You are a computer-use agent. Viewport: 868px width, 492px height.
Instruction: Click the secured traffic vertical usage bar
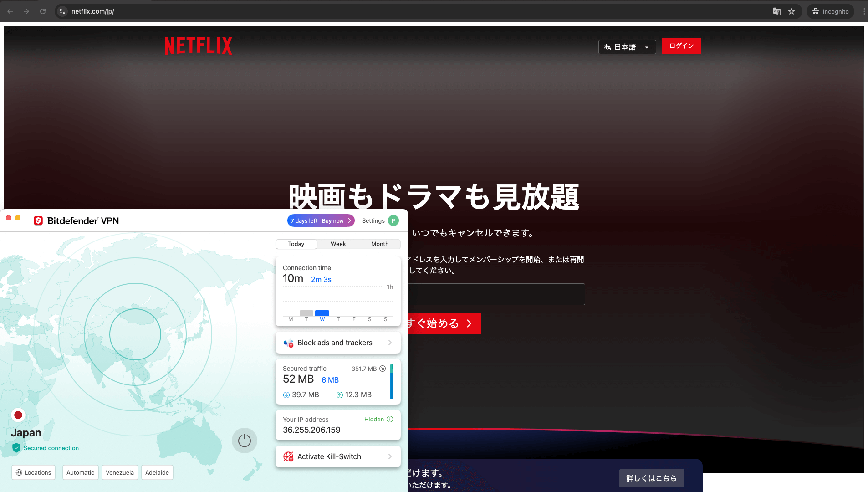392,382
